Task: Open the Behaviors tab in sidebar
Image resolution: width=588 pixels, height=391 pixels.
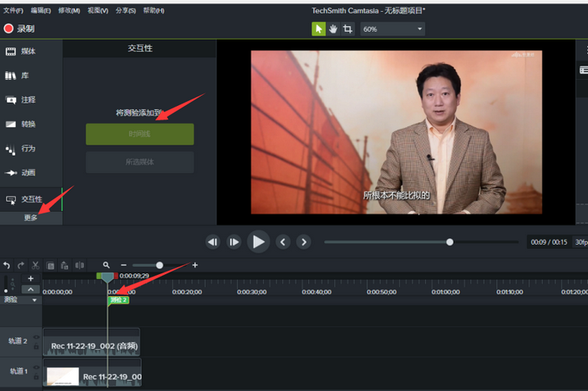Action: click(21, 149)
